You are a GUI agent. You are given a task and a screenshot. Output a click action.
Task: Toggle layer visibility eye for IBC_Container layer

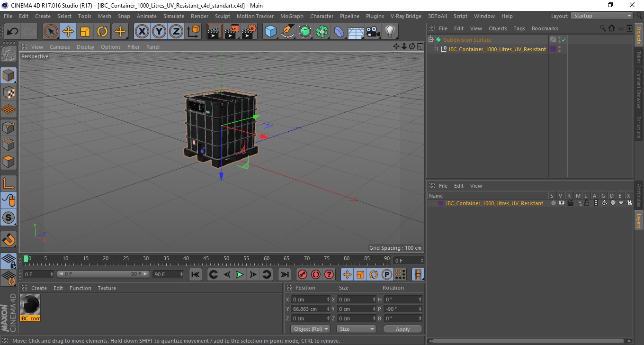pyautogui.click(x=562, y=203)
